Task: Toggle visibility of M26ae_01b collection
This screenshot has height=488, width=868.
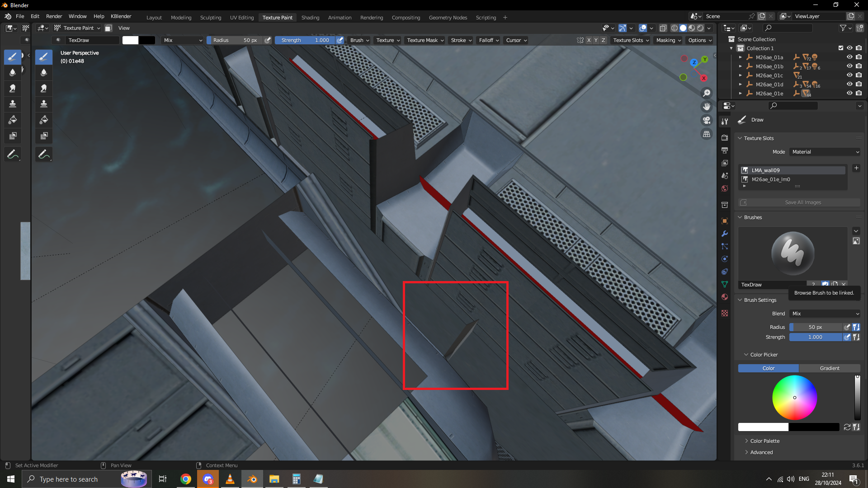Action: [850, 66]
